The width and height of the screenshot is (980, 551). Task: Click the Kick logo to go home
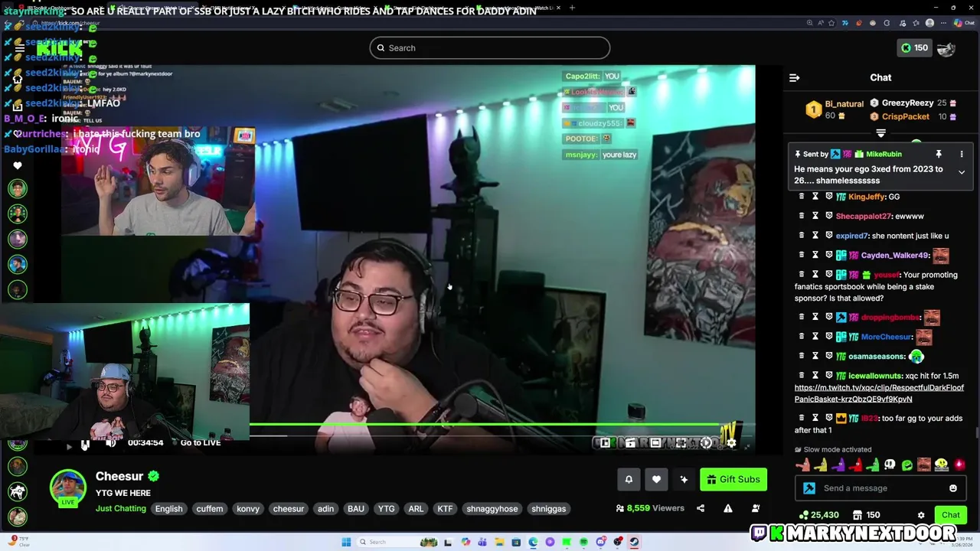[x=60, y=48]
